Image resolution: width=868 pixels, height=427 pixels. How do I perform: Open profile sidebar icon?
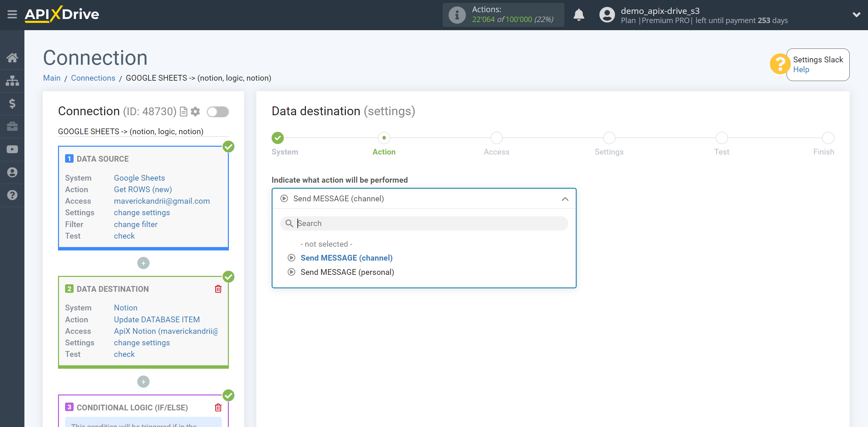point(12,172)
